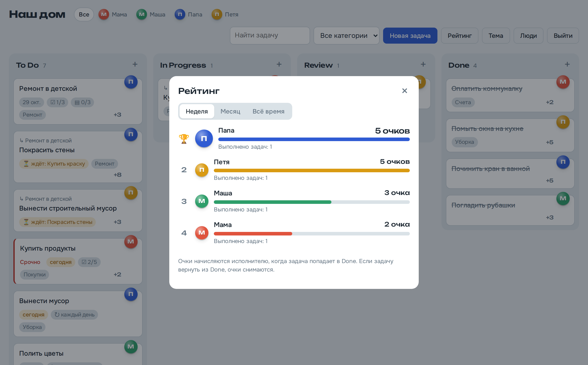Click the Папа avatar on Вынести мусор card
Screen dimensions: 588x365
131,294
